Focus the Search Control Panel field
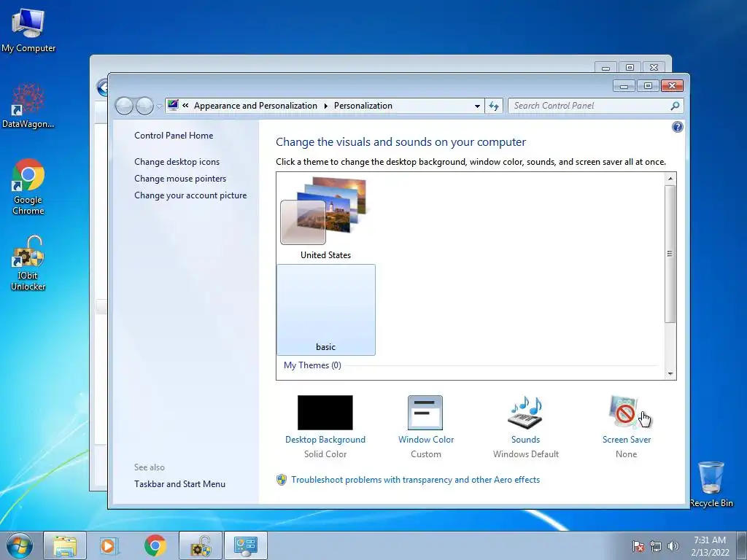 click(x=595, y=106)
